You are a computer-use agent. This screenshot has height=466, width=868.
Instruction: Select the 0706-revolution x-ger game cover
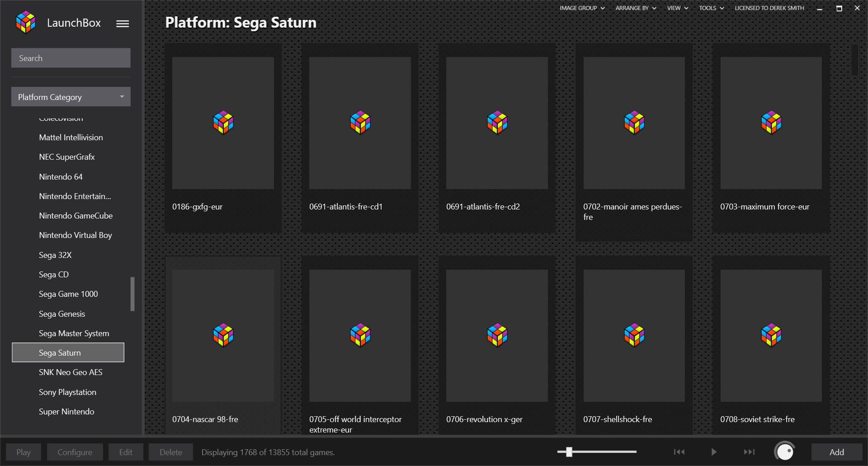click(x=497, y=336)
